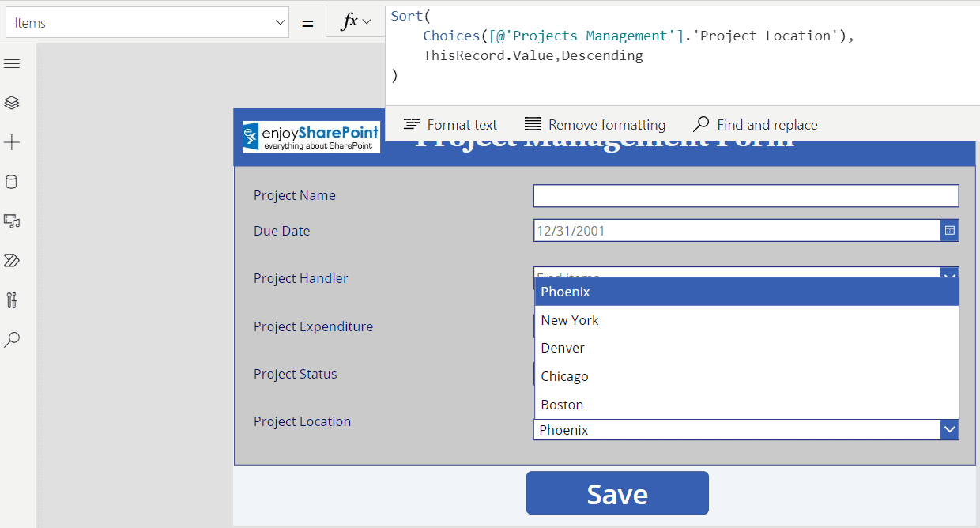The width and height of the screenshot is (980, 528).
Task: Open the Media panel
Action: tap(12, 221)
